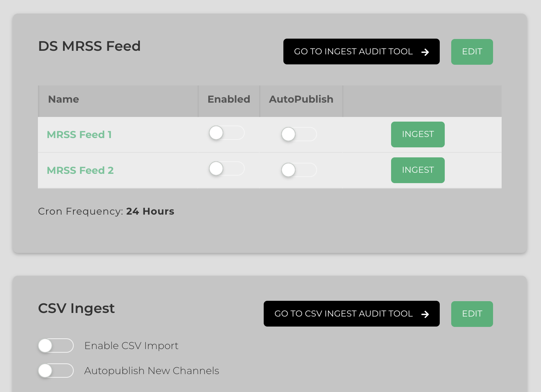Open the MRSS Feed 1 link
Screen dimensions: 541x392
click(79, 135)
